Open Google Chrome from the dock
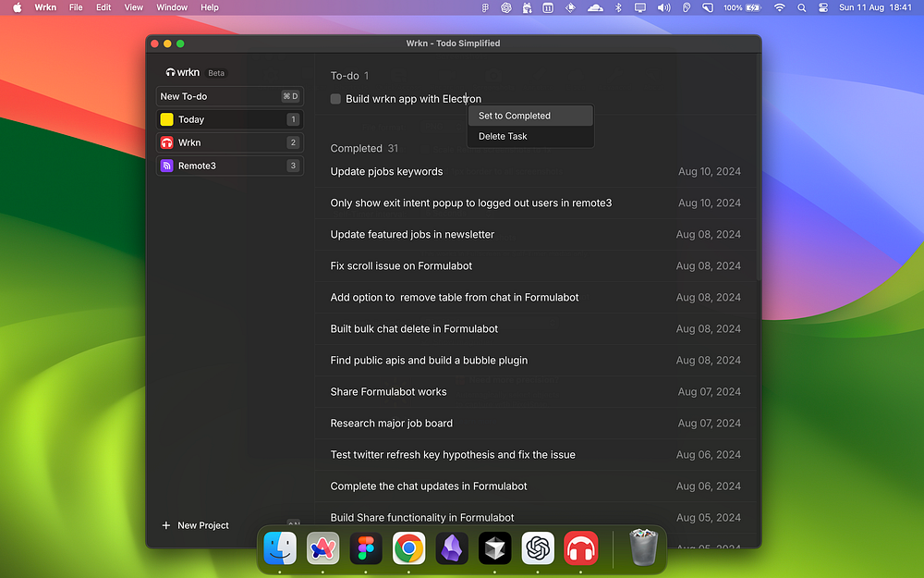The width and height of the screenshot is (924, 578). (x=408, y=549)
